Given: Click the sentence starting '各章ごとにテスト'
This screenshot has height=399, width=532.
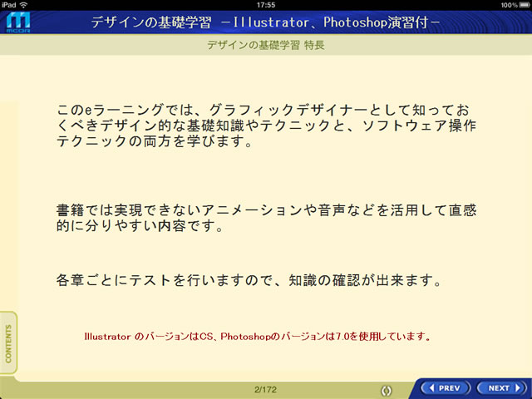Looking at the screenshot, I should pyautogui.click(x=249, y=281).
